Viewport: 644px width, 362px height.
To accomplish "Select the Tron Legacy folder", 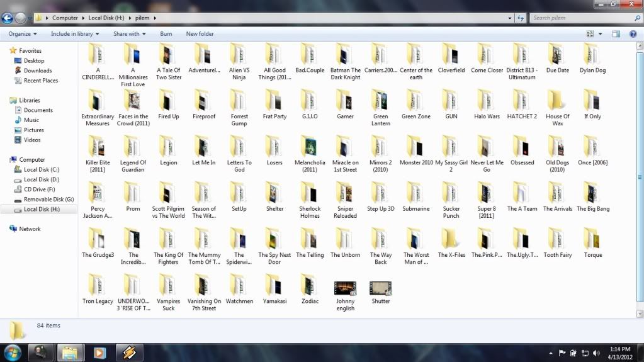I will point(98,289).
